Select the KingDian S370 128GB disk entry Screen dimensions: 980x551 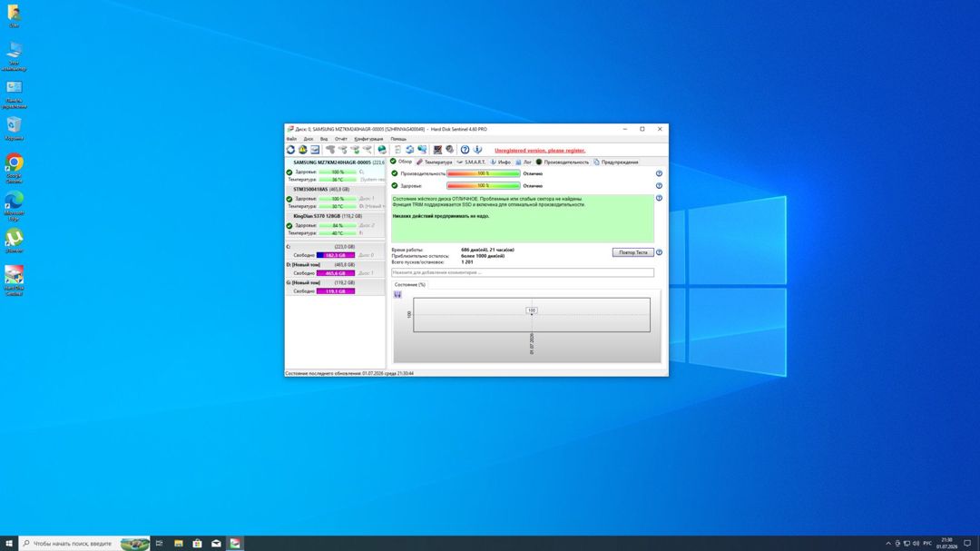pos(336,224)
